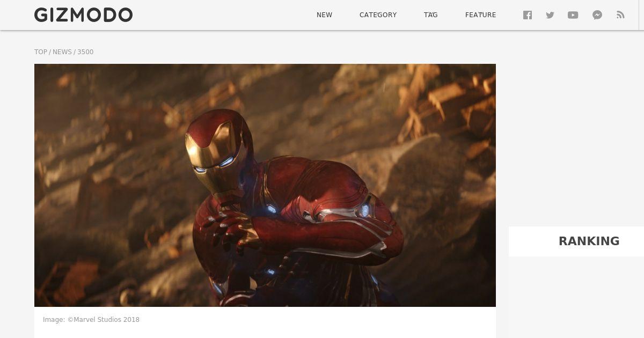Click the RANKING sidebar heading
Screen dimensions: 644x338
point(589,241)
